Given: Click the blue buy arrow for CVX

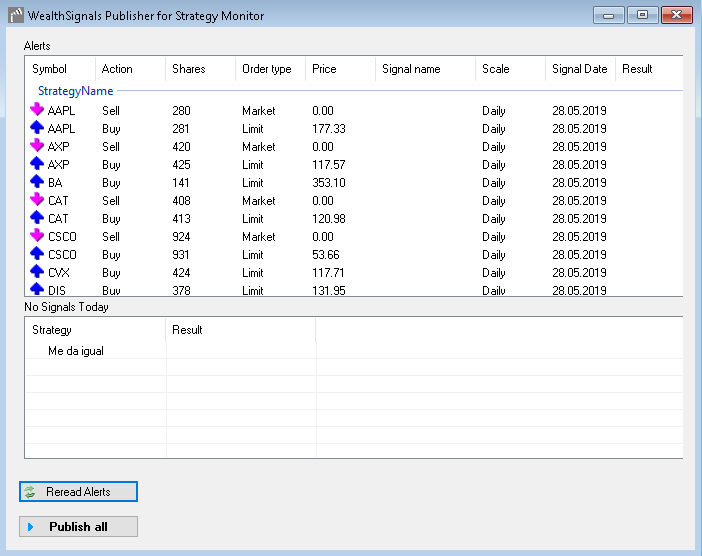Looking at the screenshot, I should (x=38, y=273).
